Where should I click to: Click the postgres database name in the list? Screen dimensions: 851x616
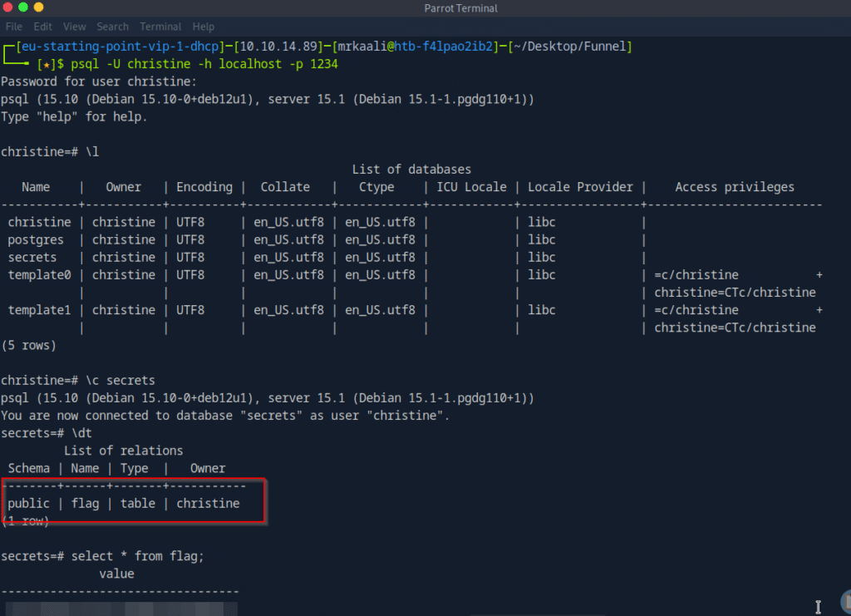(36, 240)
